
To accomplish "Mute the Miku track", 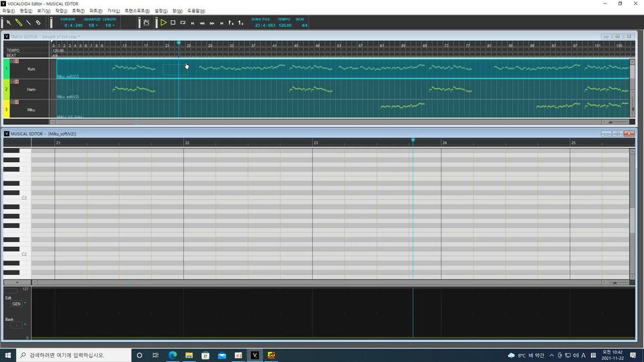I will click(12, 102).
